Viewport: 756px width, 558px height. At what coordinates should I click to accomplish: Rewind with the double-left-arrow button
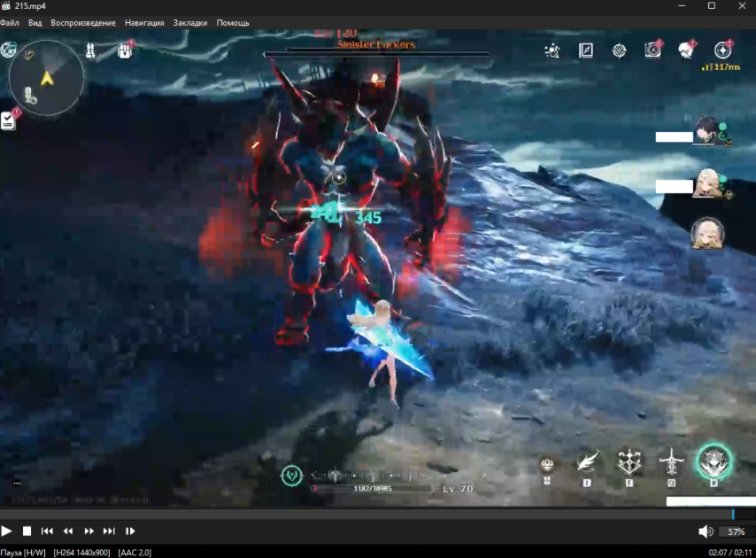[68, 531]
